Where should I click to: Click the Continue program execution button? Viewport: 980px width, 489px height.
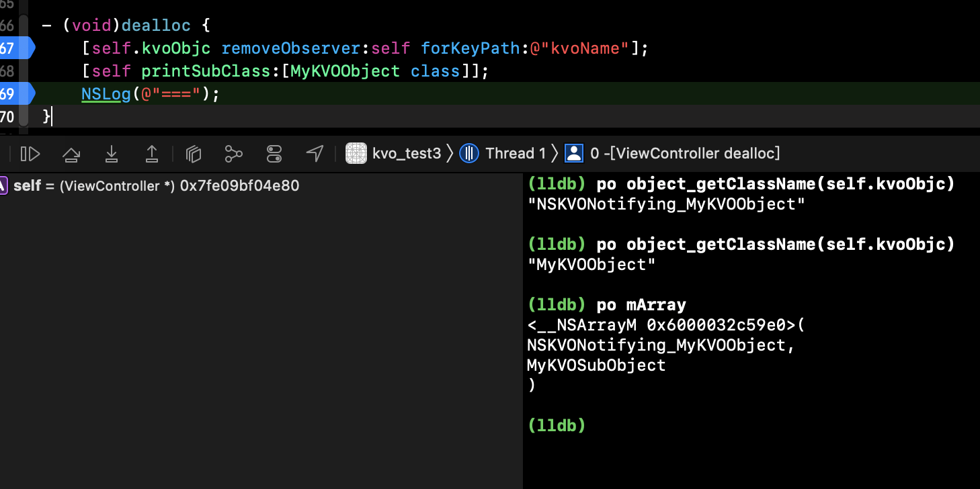point(30,154)
